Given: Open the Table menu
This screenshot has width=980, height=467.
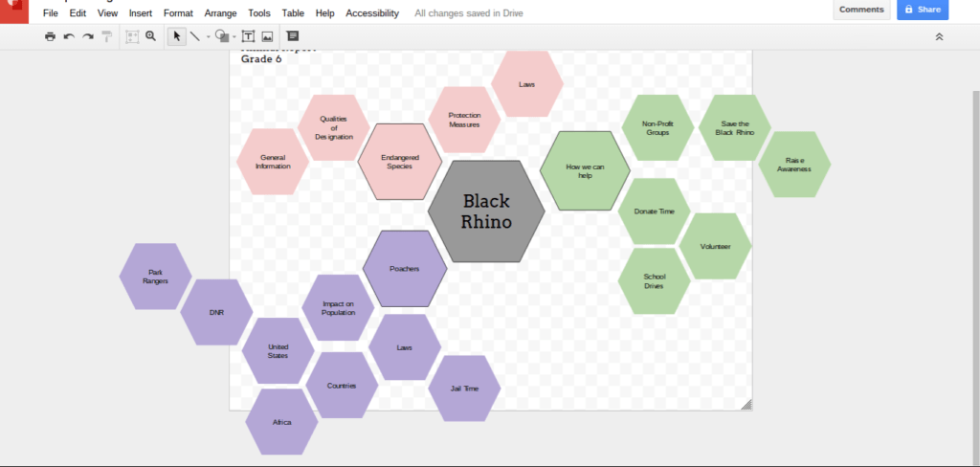Looking at the screenshot, I should (293, 13).
